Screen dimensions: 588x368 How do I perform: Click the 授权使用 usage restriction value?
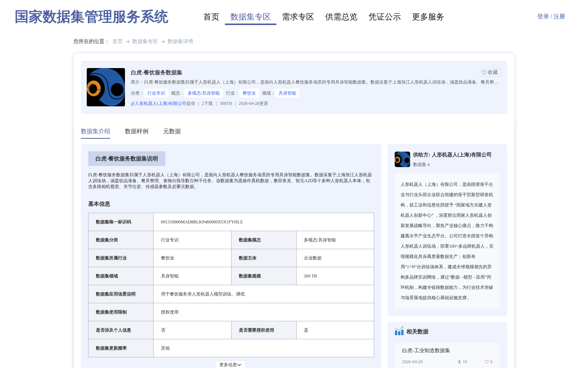pyautogui.click(x=170, y=312)
